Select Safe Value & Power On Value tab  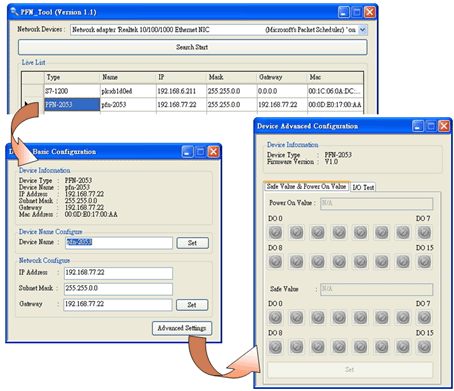(x=306, y=186)
